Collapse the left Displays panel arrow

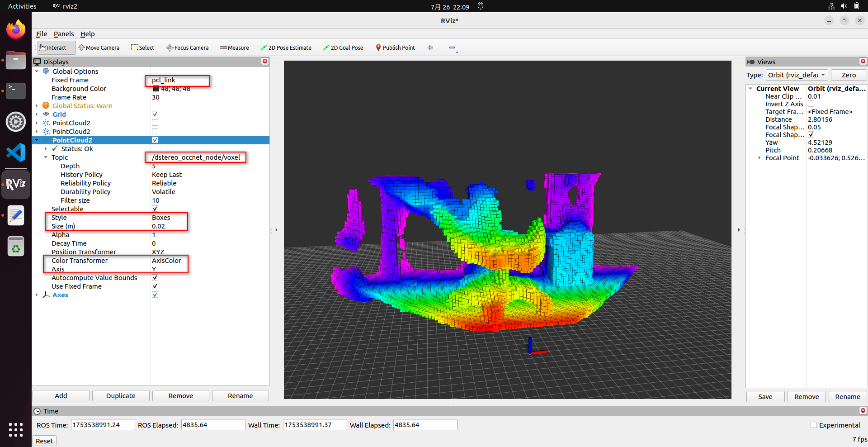coord(276,230)
